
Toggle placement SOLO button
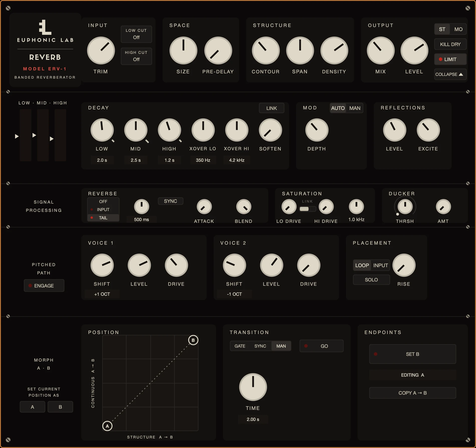click(x=371, y=280)
